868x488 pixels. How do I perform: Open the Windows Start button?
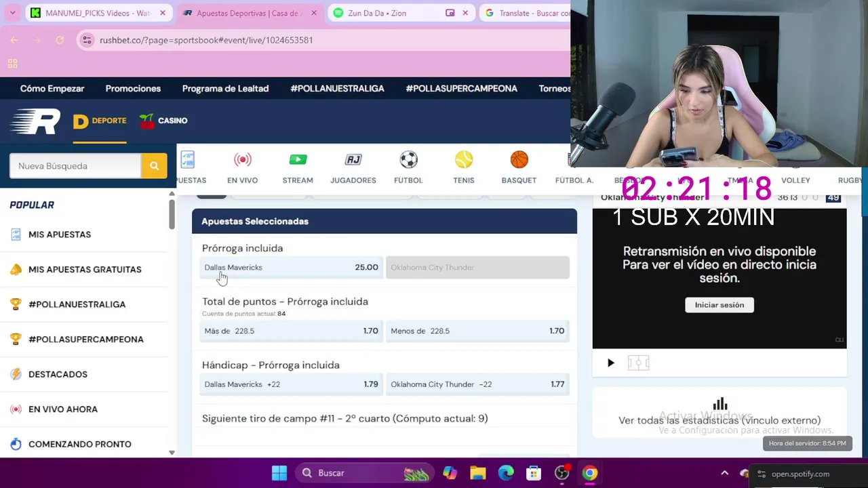(279, 473)
